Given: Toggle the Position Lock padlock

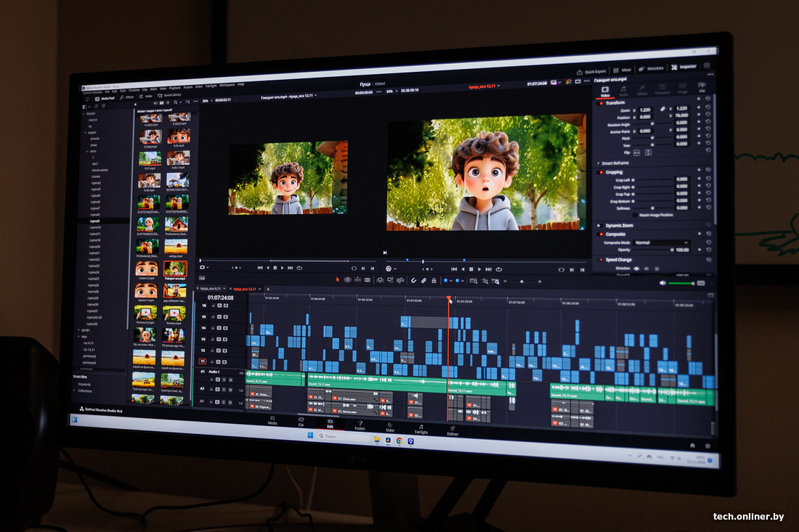Looking at the screenshot, I should [434, 280].
